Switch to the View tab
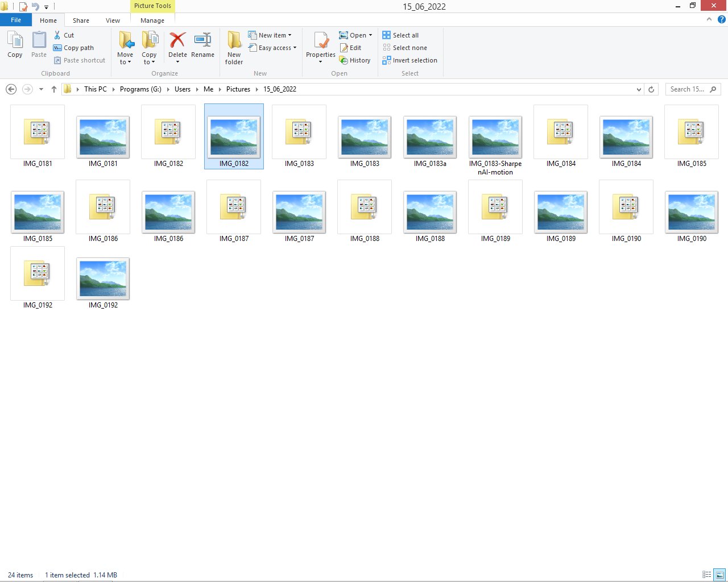 113,20
